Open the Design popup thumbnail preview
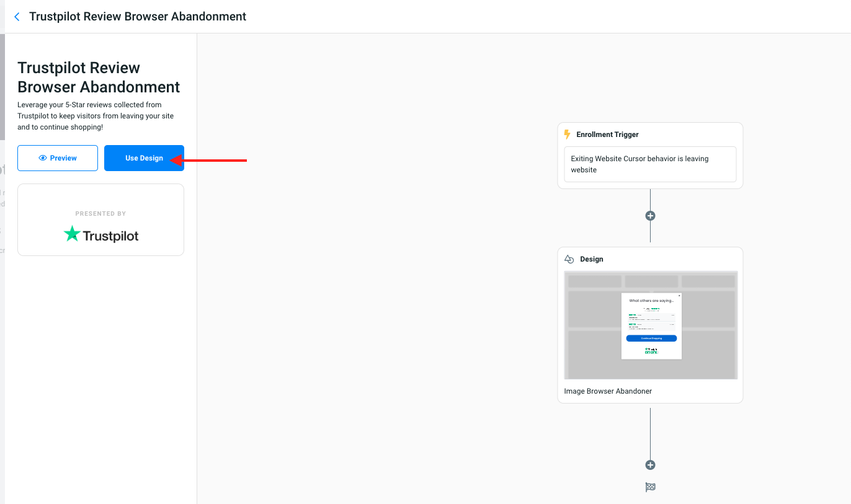The width and height of the screenshot is (851, 504). coord(651,325)
